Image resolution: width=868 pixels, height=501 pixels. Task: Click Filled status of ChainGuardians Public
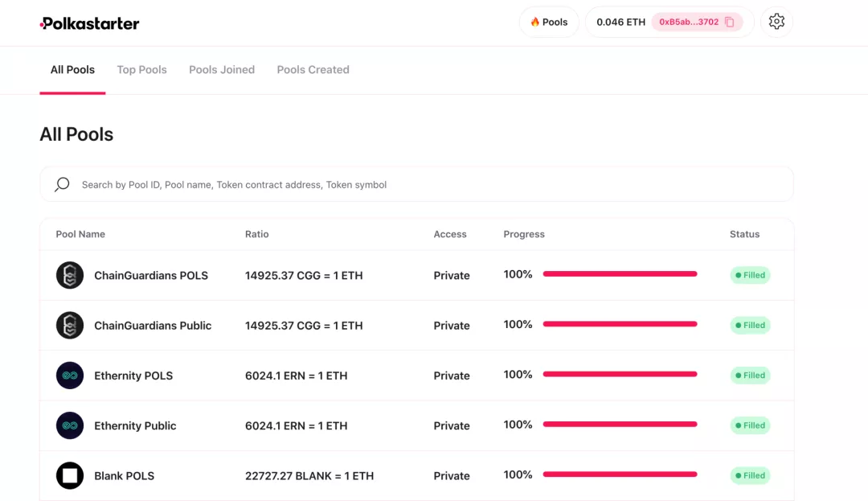(x=750, y=325)
